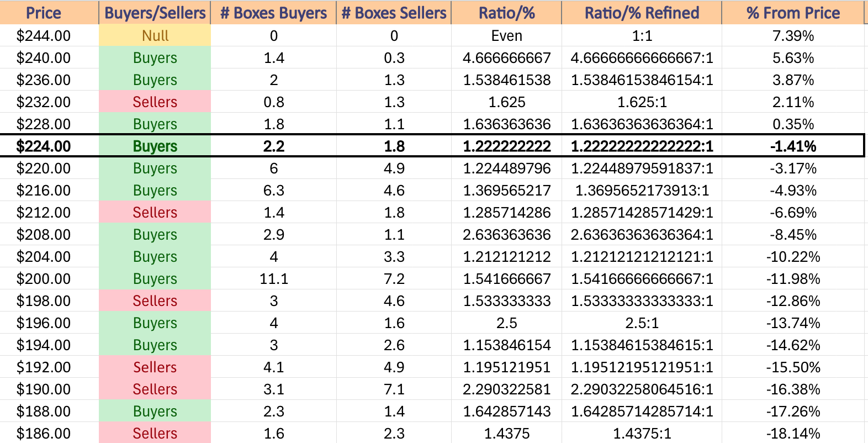Select the Buyers/Sellers column header
The height and width of the screenshot is (443, 868).
pyautogui.click(x=155, y=13)
